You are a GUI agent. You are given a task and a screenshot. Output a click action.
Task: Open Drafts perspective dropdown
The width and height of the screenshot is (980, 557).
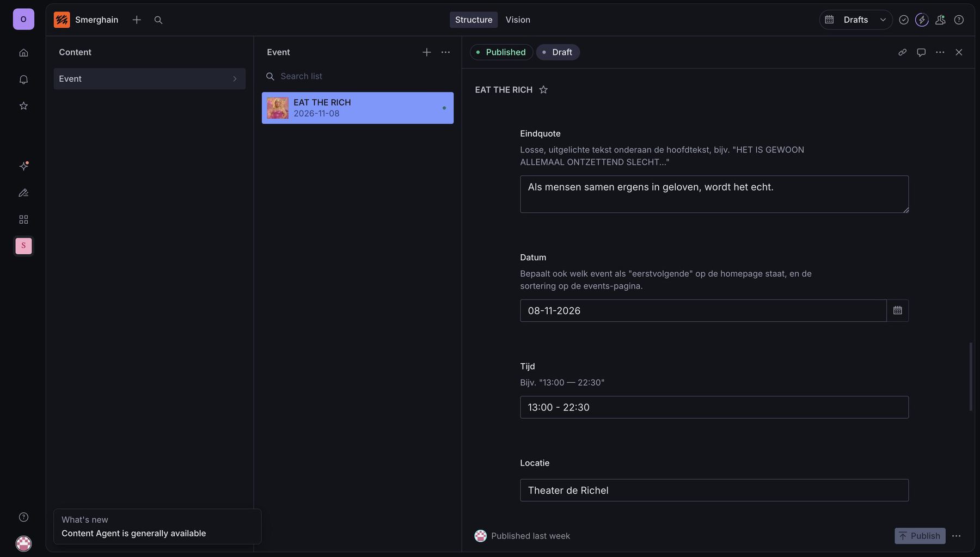point(856,20)
